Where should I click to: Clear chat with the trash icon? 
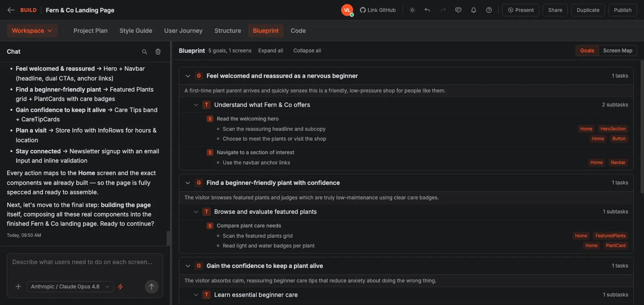coord(158,52)
